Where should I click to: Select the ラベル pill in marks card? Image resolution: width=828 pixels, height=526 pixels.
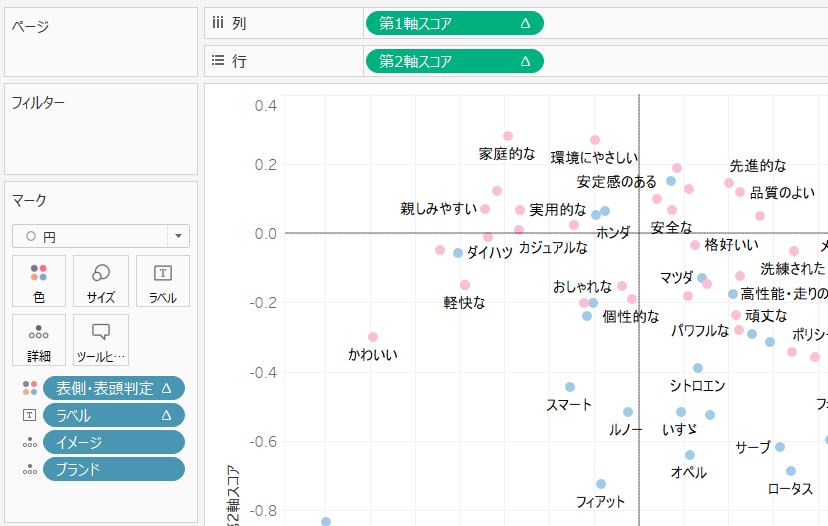pyautogui.click(x=114, y=415)
